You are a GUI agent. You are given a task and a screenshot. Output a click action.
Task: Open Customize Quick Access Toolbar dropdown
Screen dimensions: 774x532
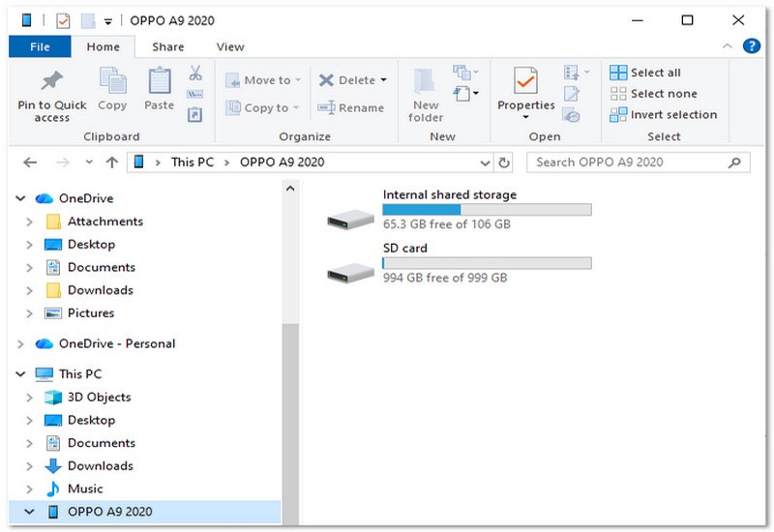tap(108, 21)
